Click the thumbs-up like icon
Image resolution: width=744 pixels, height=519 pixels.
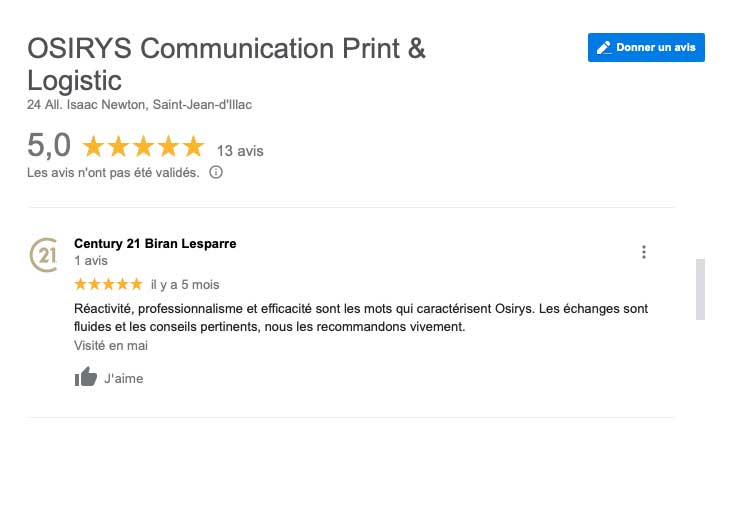click(x=86, y=377)
